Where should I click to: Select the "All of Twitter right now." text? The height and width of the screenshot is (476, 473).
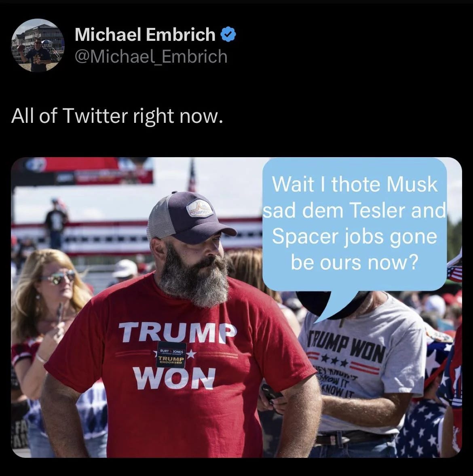pos(117,116)
